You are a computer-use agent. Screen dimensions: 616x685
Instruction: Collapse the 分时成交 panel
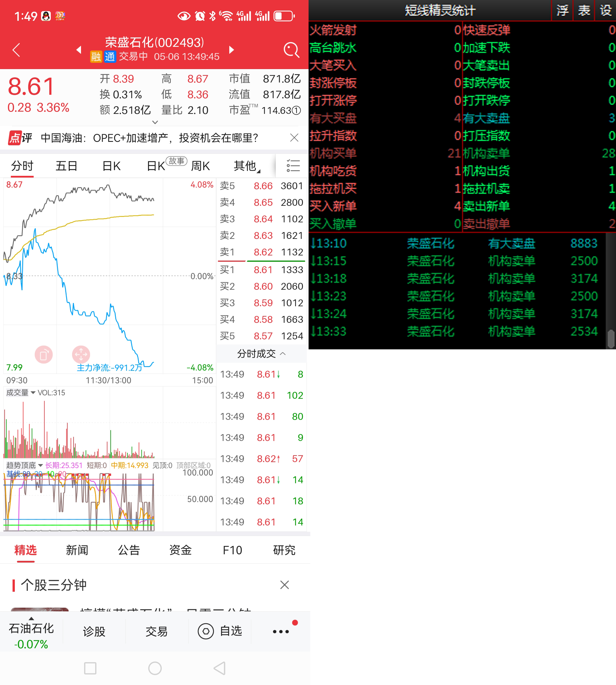[x=261, y=354]
